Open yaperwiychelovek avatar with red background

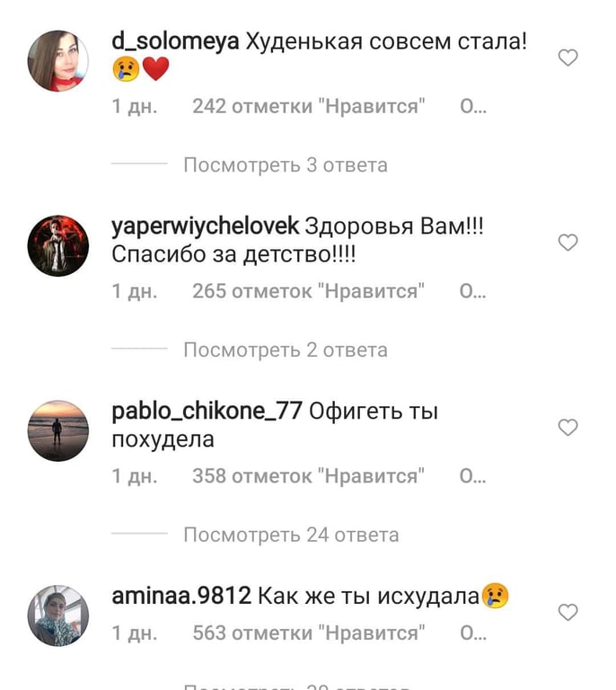coord(58,245)
